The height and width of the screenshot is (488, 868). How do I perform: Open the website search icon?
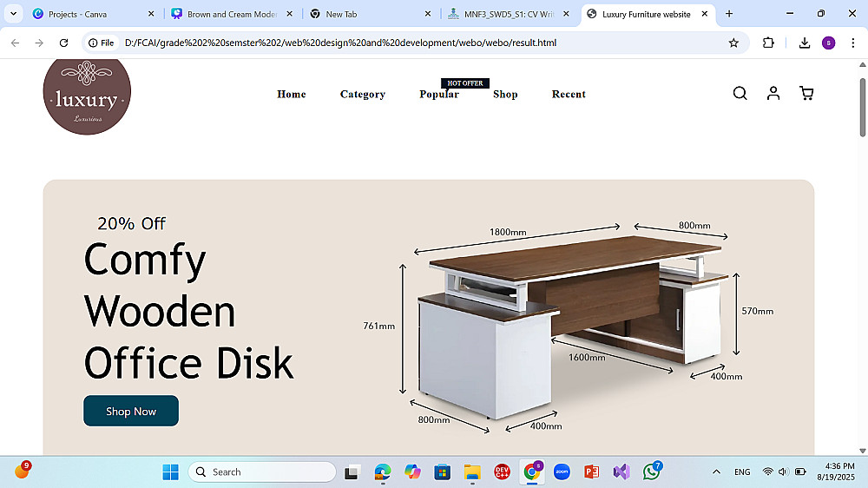click(740, 93)
